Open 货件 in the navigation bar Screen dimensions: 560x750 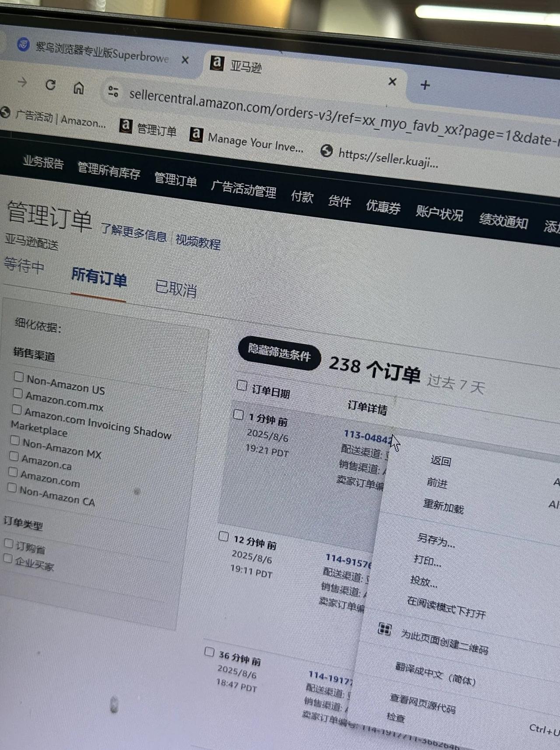(x=339, y=201)
